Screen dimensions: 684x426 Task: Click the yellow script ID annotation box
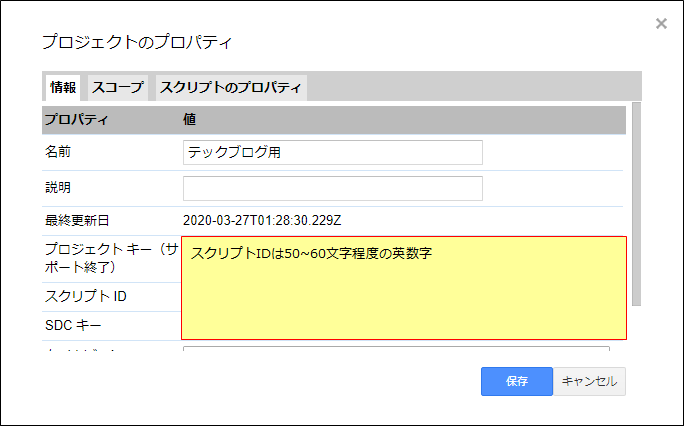pyautogui.click(x=404, y=288)
